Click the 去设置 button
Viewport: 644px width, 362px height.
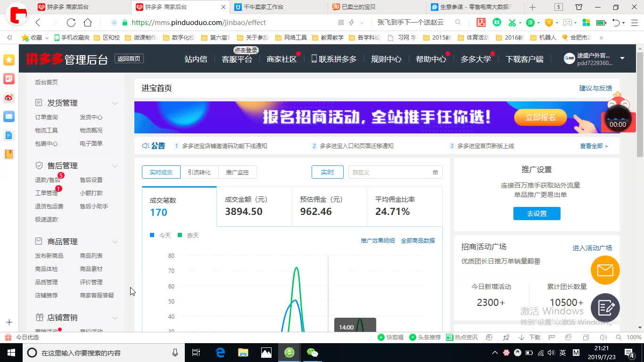(x=537, y=214)
